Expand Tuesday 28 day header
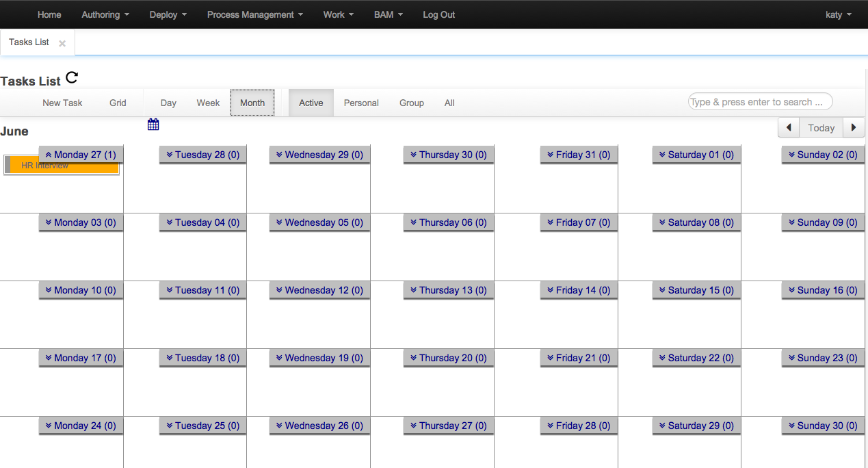This screenshot has width=868, height=468. click(x=202, y=155)
